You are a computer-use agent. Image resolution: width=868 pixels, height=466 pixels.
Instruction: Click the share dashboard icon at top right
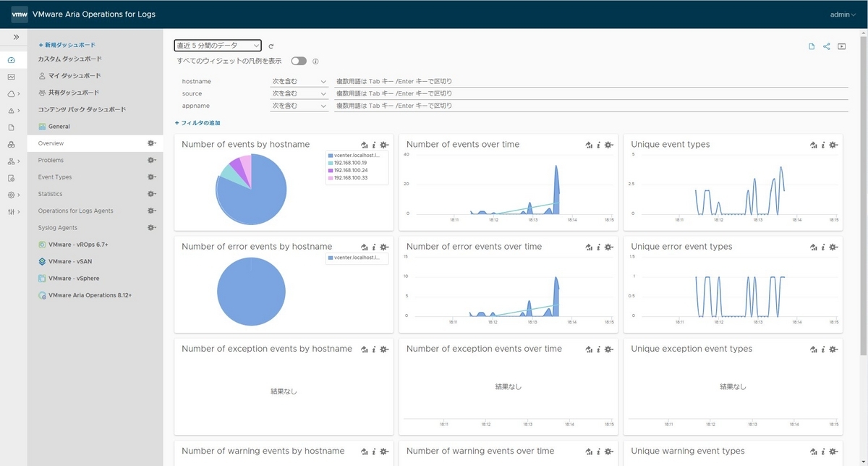pyautogui.click(x=827, y=46)
